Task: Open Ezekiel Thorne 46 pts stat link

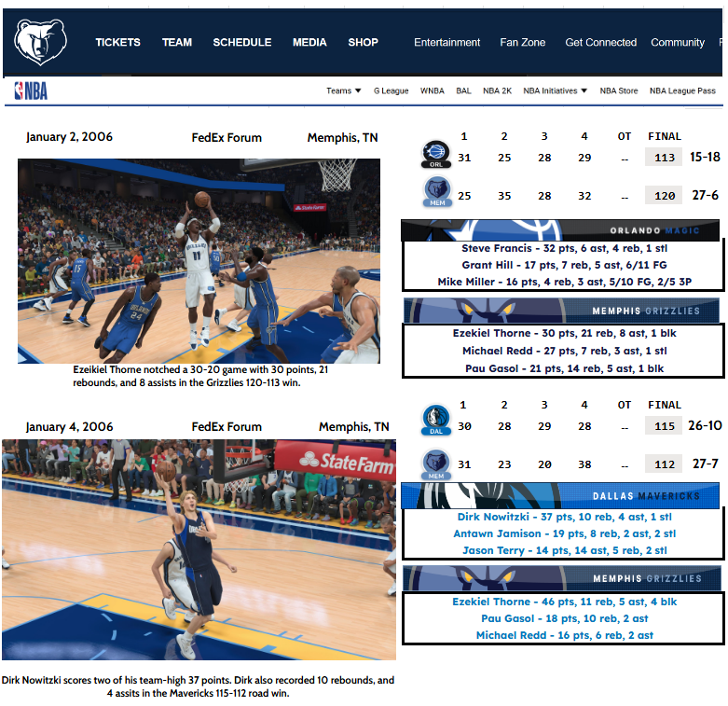Action: (x=564, y=602)
